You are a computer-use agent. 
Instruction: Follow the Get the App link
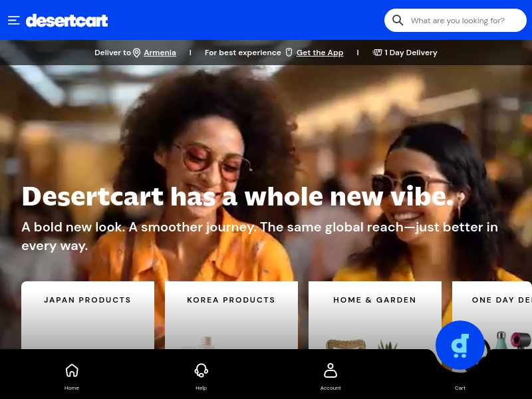[320, 53]
